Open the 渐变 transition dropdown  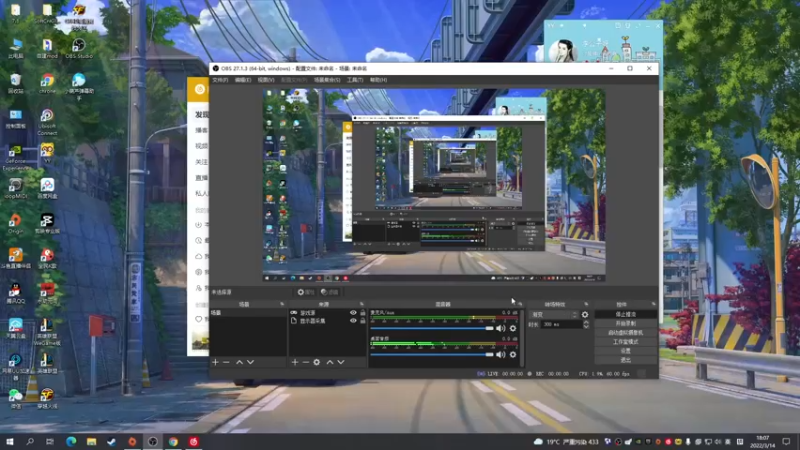(x=554, y=315)
